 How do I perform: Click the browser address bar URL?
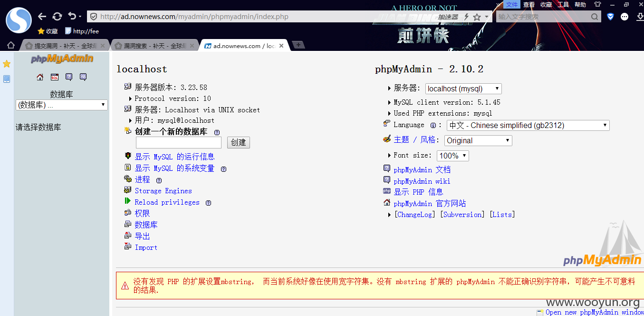click(194, 17)
